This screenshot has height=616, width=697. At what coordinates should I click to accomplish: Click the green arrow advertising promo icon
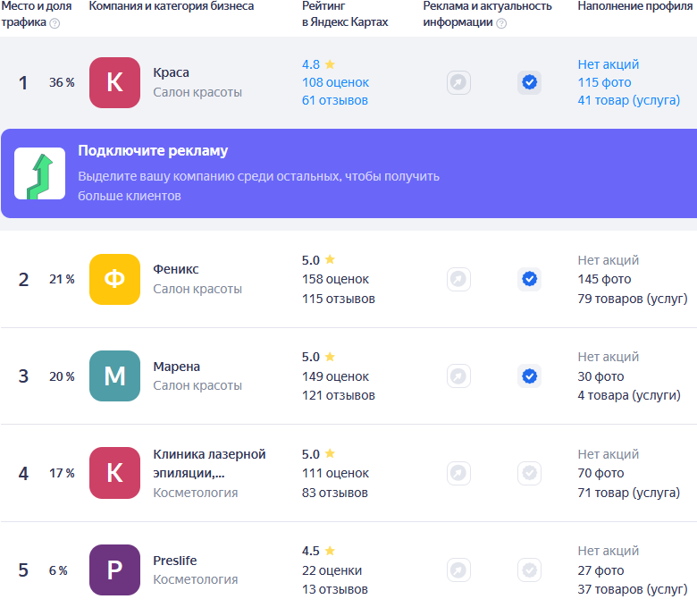(x=39, y=173)
